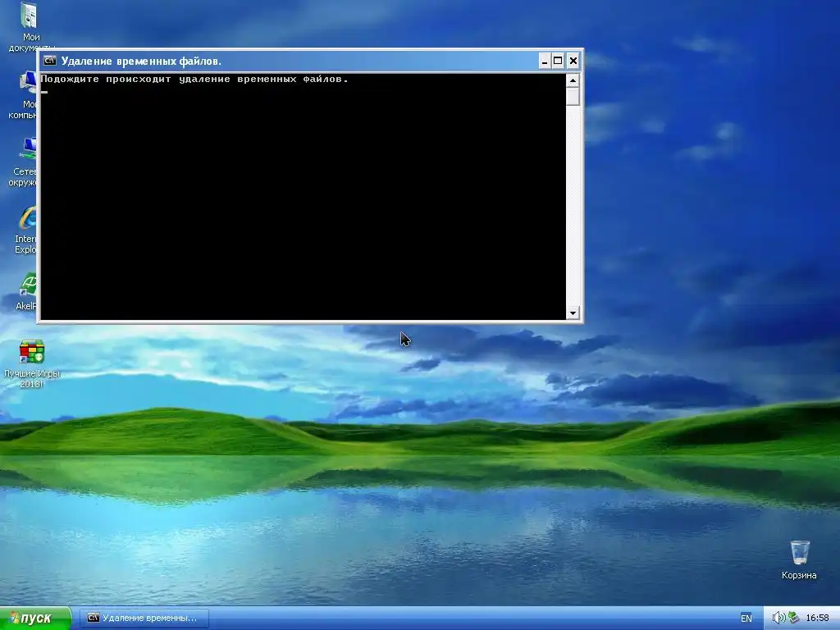Viewport: 840px width, 630px height.
Task: Click the 16:58 taskbar clock
Action: coord(817,619)
